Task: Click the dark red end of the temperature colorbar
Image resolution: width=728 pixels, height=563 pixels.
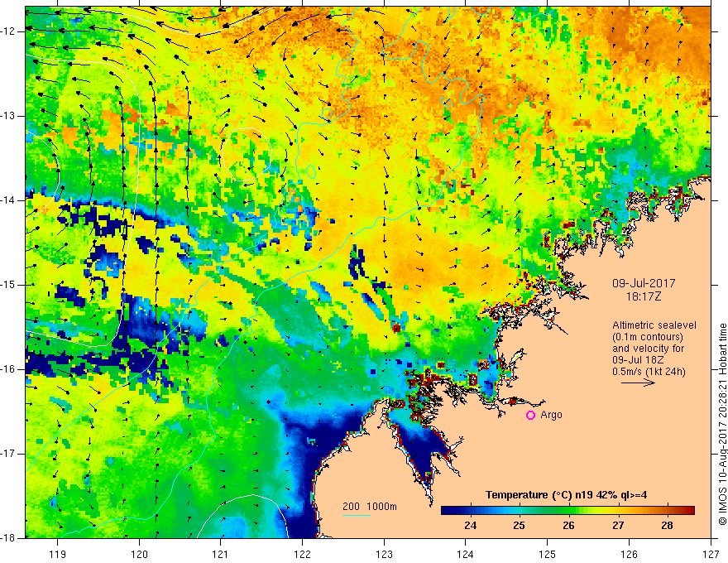Action: tap(690, 511)
